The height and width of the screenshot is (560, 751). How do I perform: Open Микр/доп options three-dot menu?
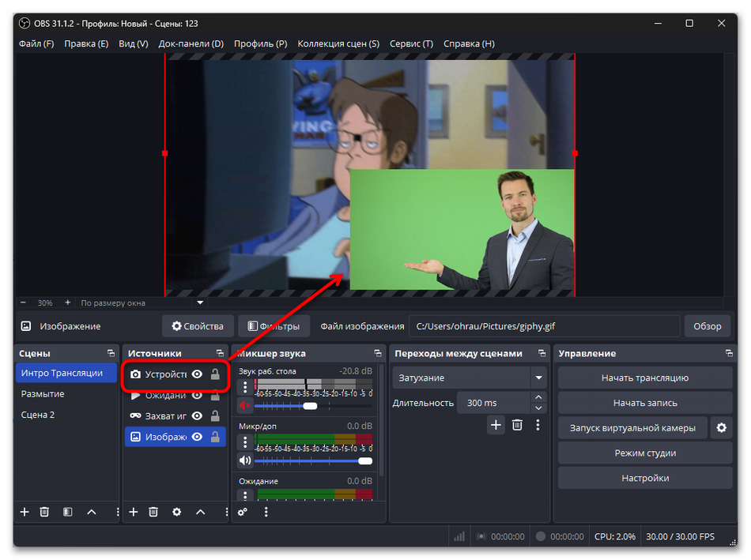click(245, 442)
